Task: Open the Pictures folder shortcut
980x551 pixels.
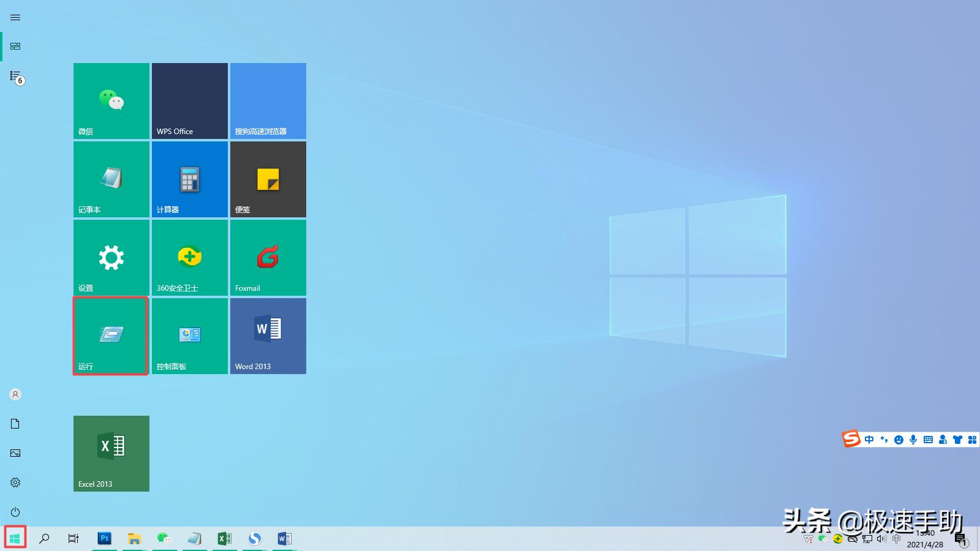Action: click(15, 453)
